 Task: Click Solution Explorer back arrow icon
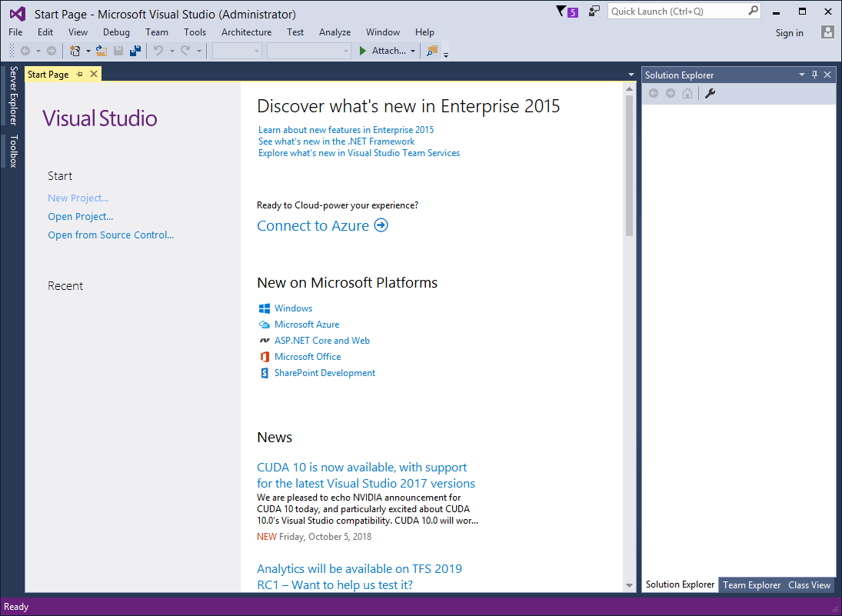coord(654,94)
